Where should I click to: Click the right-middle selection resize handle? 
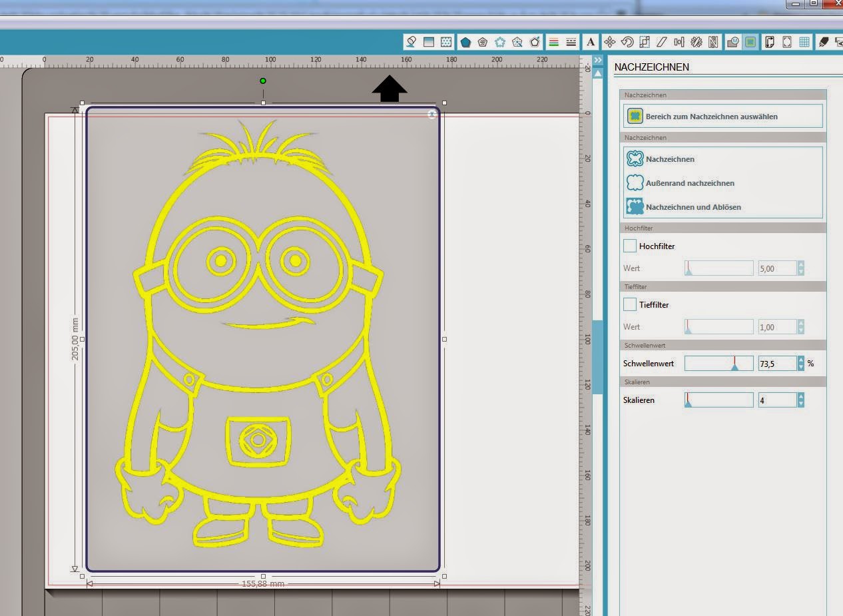tap(444, 339)
